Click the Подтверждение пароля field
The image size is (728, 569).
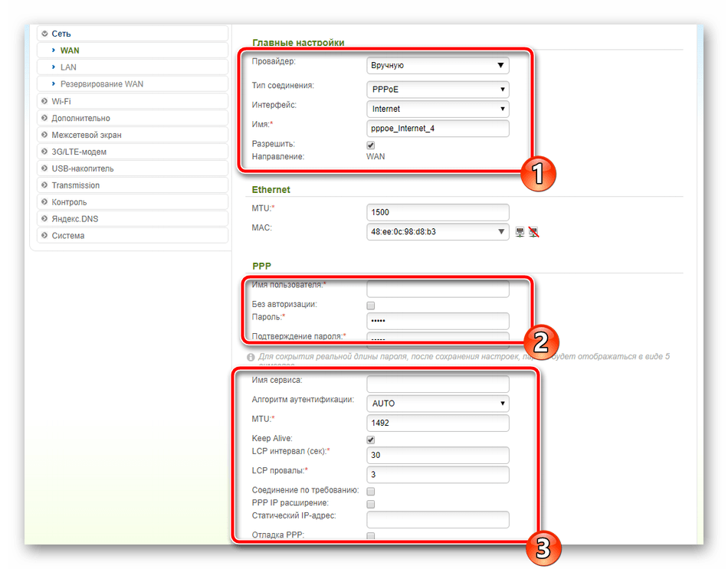coord(438,340)
